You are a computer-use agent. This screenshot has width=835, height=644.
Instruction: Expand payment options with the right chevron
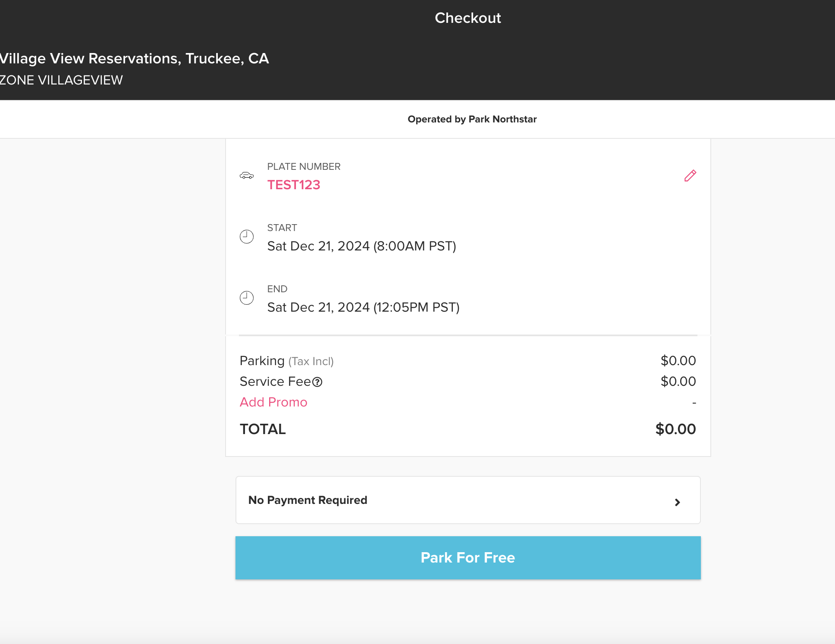(x=677, y=502)
